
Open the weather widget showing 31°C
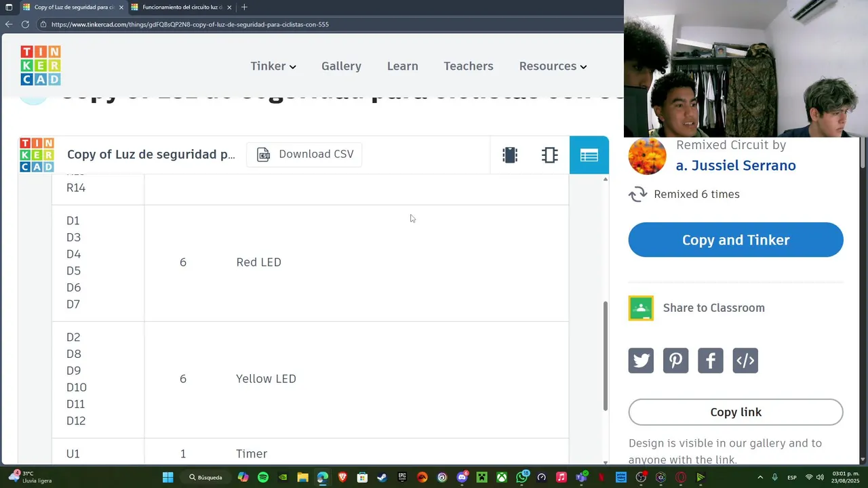[31, 477]
